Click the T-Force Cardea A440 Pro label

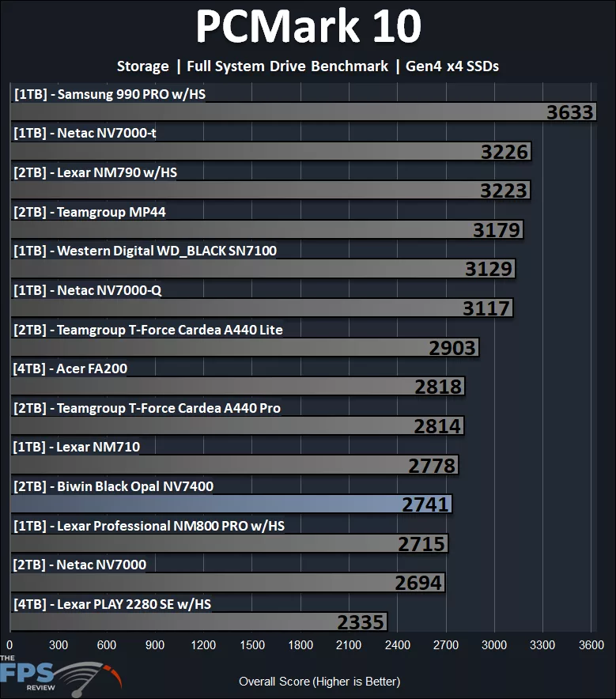coord(147,408)
